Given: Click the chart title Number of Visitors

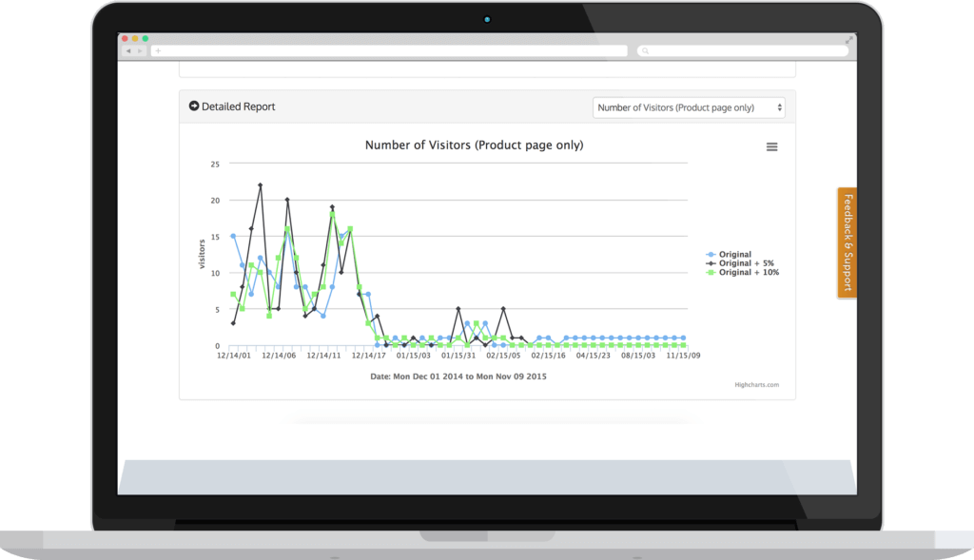Looking at the screenshot, I should [474, 145].
